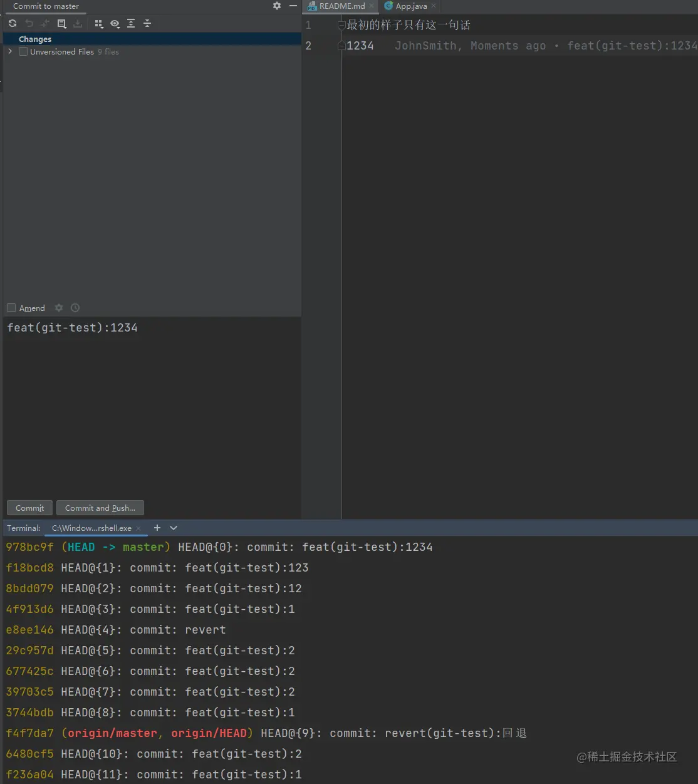
Task: Close the README.md editor tab
Action: 372,6
